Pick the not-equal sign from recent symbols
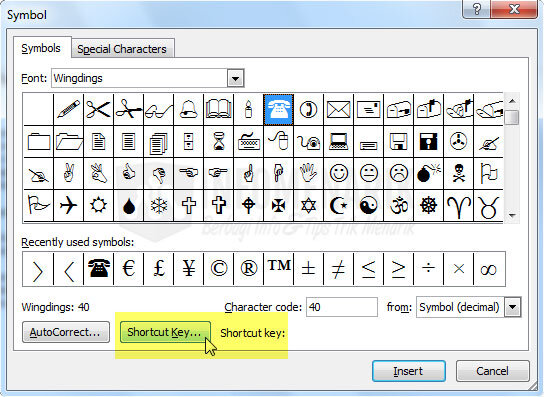Screen dimensions: 544x397 338,269
